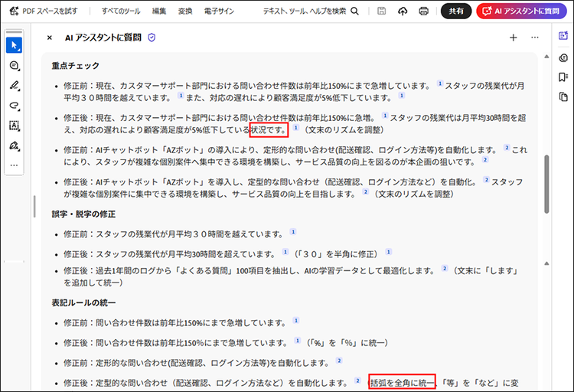This screenshot has width=574, height=392.
Task: Select the text box AI tool
Action: coord(14,126)
